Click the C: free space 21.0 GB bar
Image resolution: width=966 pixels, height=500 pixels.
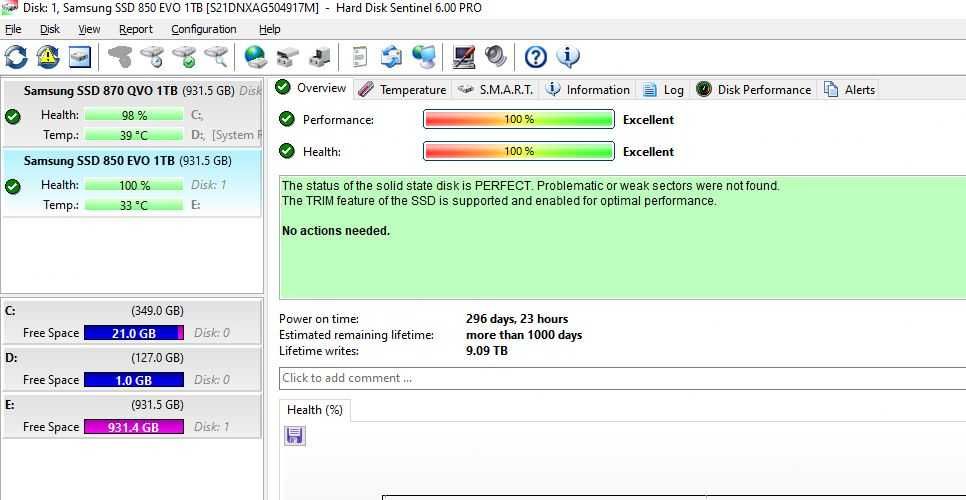click(134, 333)
